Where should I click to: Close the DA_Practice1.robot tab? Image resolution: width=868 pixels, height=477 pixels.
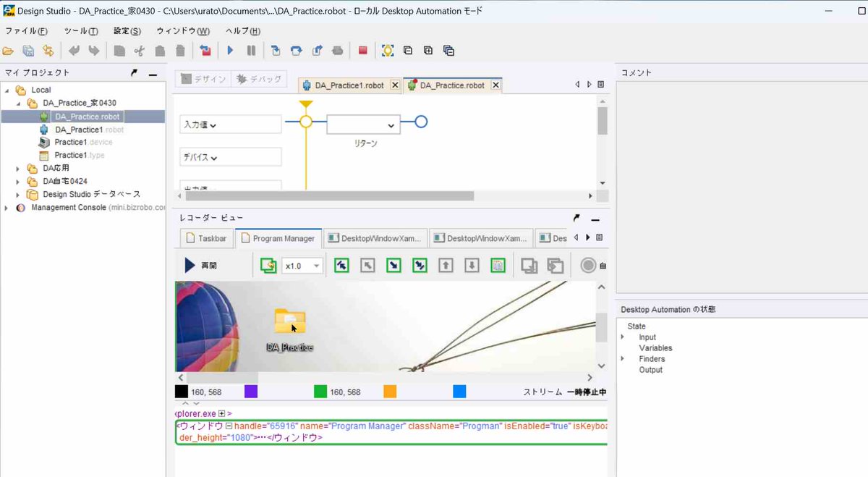point(395,85)
